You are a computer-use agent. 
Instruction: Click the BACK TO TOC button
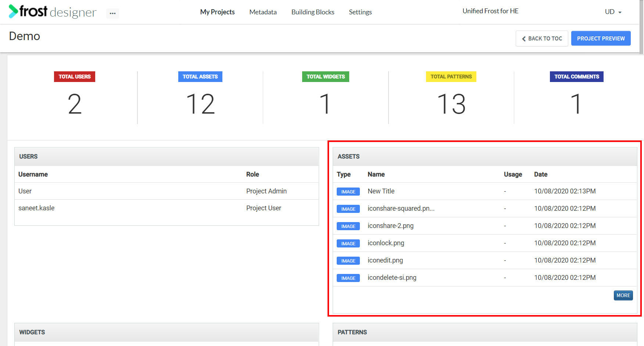pyautogui.click(x=542, y=38)
